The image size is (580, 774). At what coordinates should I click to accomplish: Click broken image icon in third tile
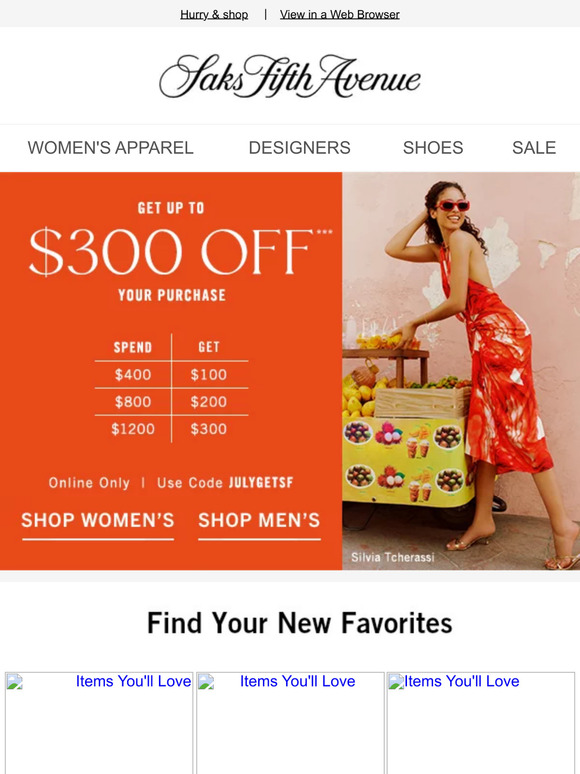click(396, 682)
